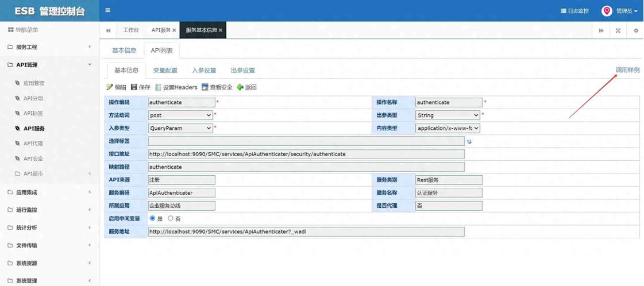The image size is (644, 286).
Task: Switch to the 出参设置 tab
Action: (x=243, y=70)
